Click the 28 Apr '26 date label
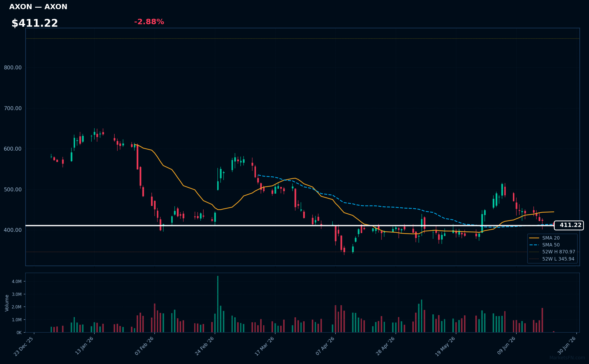This screenshot has width=589, height=364. click(385, 346)
